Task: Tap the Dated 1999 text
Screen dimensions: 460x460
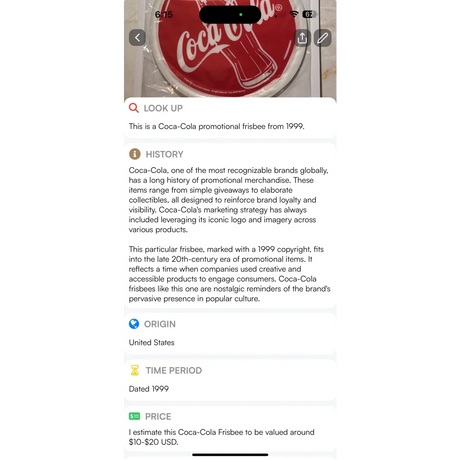Action: (x=149, y=389)
